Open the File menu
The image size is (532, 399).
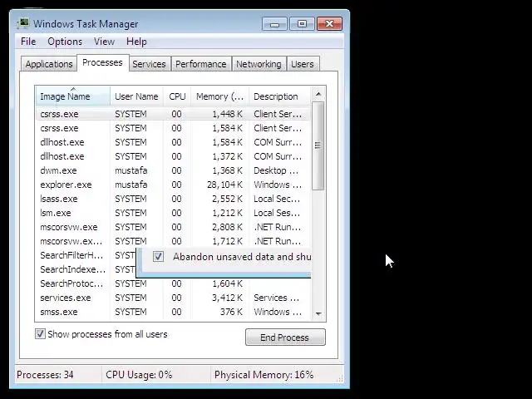coord(28,42)
